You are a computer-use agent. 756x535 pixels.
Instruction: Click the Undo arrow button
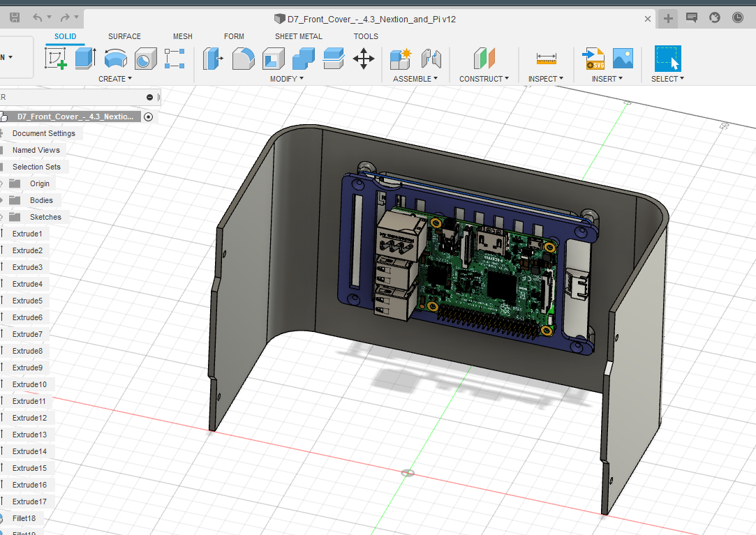click(x=38, y=17)
